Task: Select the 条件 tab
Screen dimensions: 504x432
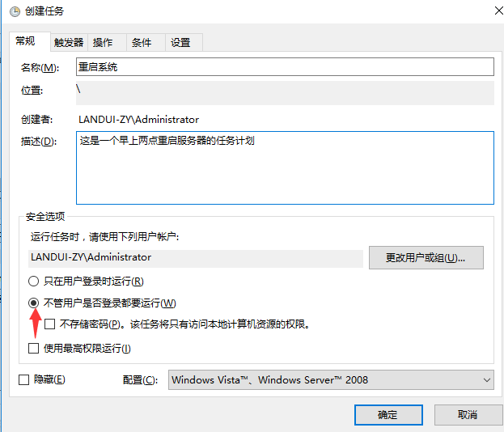Action: tap(142, 43)
